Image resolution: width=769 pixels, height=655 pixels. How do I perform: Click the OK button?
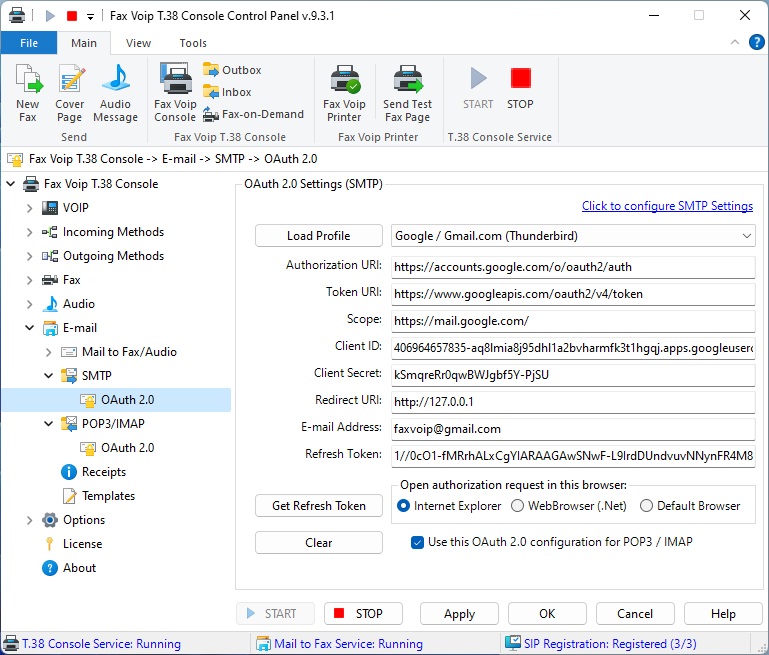click(547, 614)
